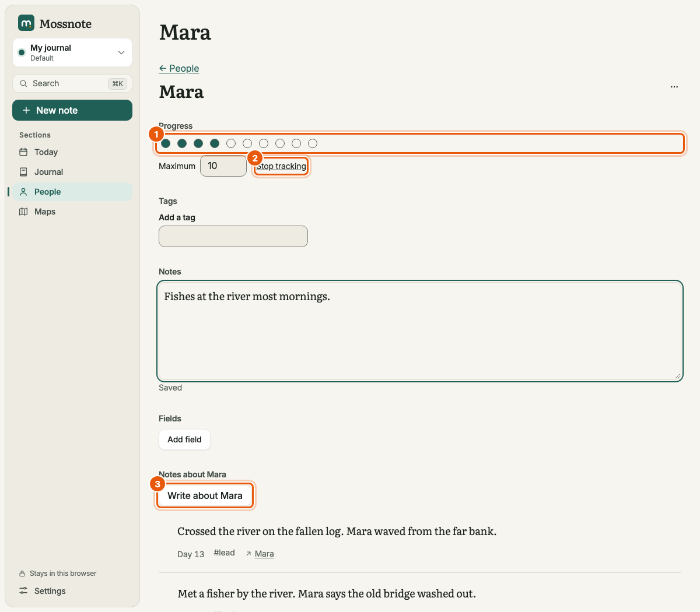Go back via the People link
The height and width of the screenshot is (612, 700).
click(179, 68)
